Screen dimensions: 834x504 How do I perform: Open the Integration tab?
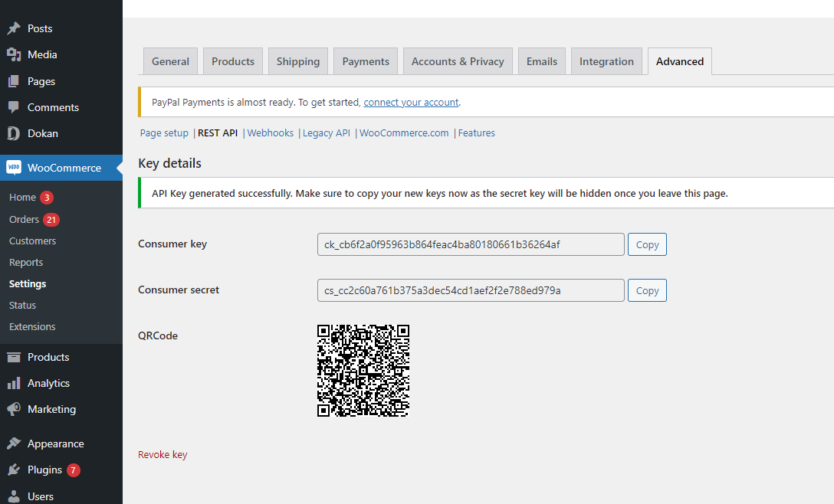click(606, 61)
